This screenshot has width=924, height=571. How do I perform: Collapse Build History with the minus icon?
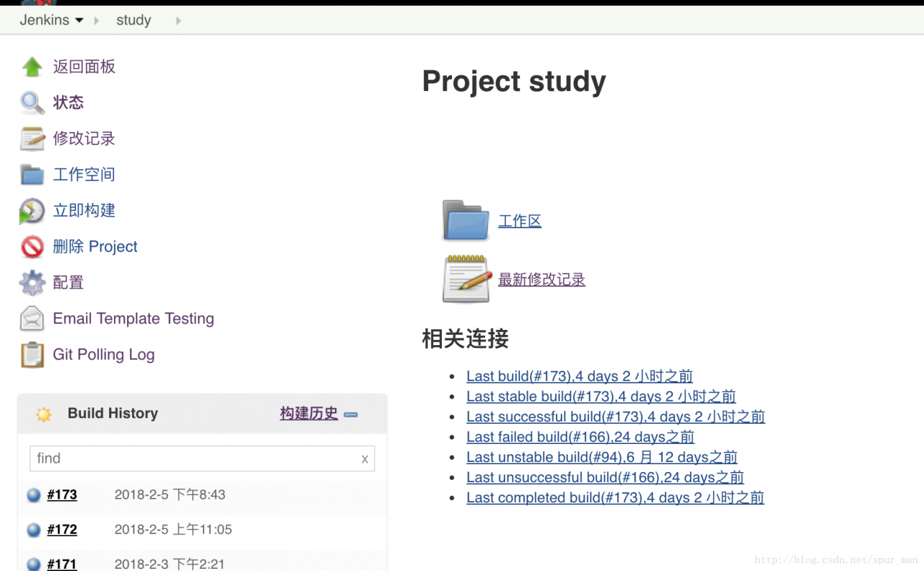click(351, 414)
